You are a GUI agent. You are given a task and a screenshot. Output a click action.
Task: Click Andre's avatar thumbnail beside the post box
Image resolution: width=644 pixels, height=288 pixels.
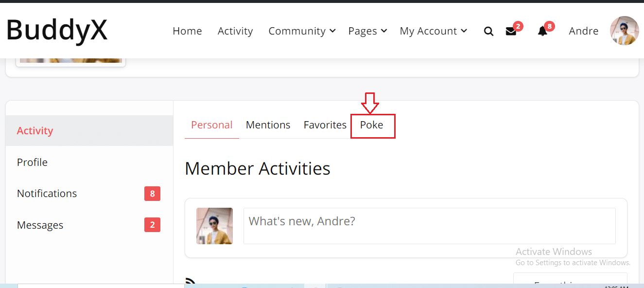point(214,226)
